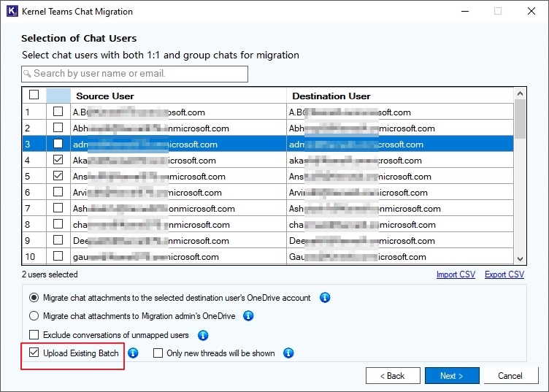
Task: Click the Destination User column header
Action: click(400, 96)
